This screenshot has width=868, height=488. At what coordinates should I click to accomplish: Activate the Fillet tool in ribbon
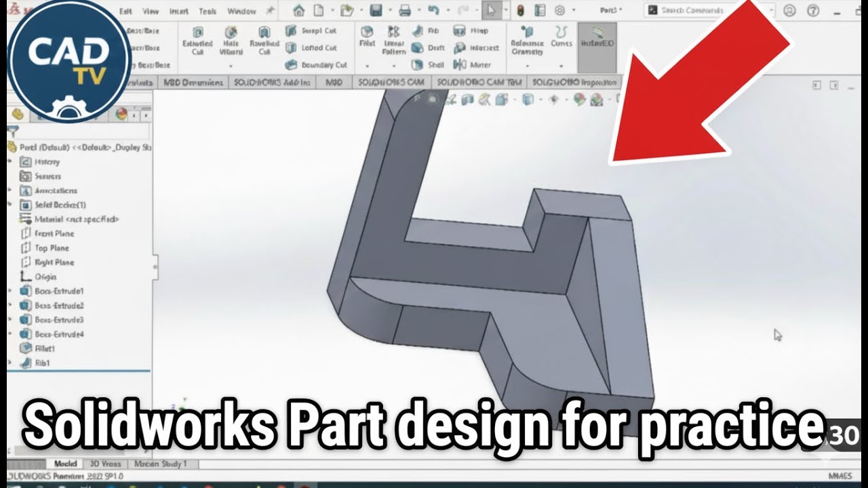[367, 37]
